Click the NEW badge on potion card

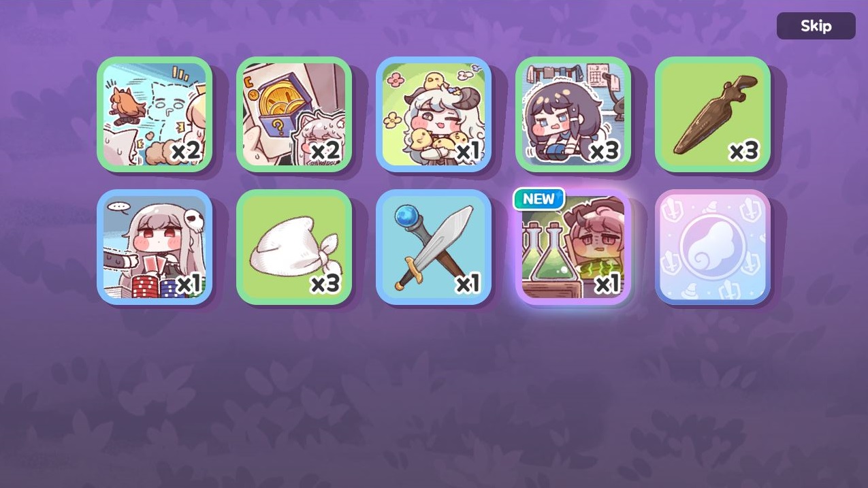(539, 199)
